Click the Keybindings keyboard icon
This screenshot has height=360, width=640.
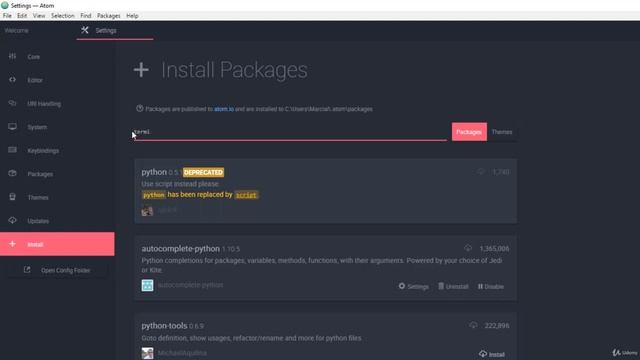coord(12,150)
